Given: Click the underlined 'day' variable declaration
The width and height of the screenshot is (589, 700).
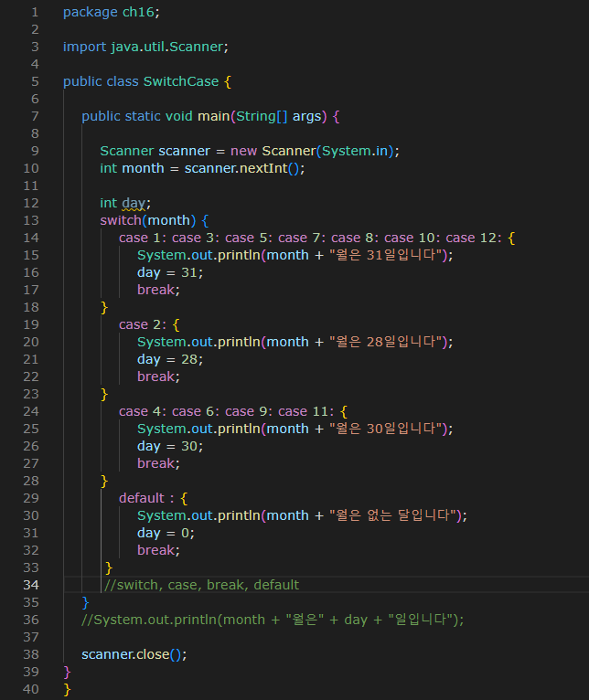Looking at the screenshot, I should point(134,203).
